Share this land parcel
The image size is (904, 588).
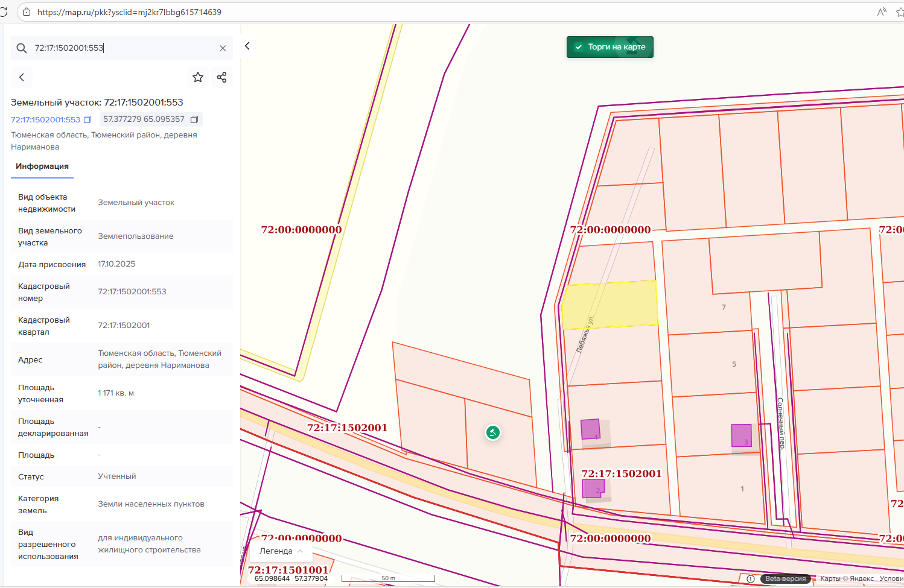point(221,77)
